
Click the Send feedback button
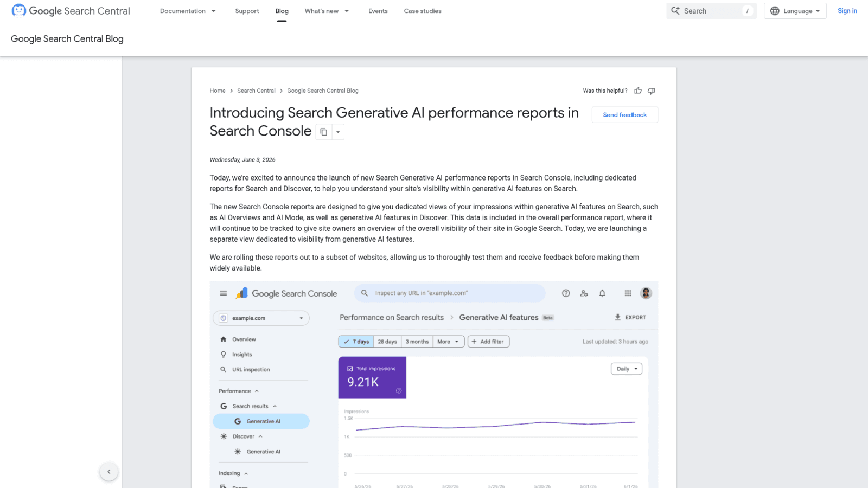(x=625, y=115)
